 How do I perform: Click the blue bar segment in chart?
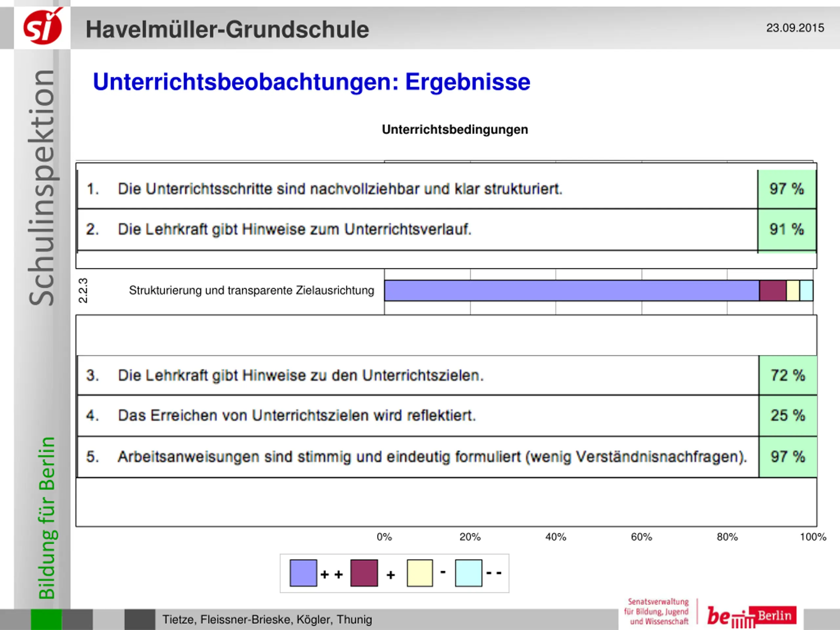(571, 290)
